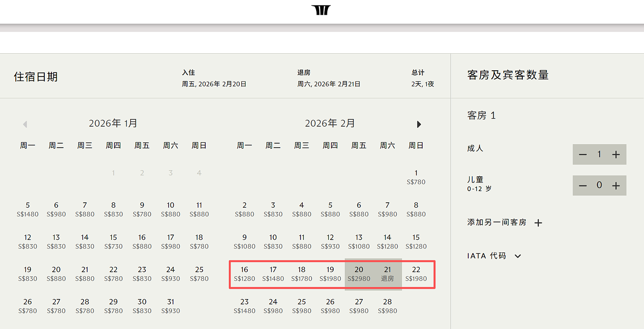Select February 28 in the calendar
644x329 pixels.
(x=388, y=306)
